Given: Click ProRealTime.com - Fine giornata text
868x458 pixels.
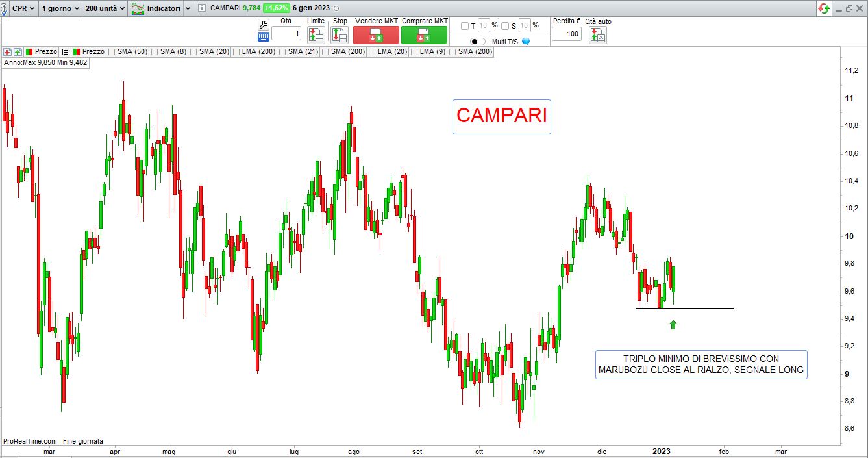Looking at the screenshot, I should click(53, 441).
